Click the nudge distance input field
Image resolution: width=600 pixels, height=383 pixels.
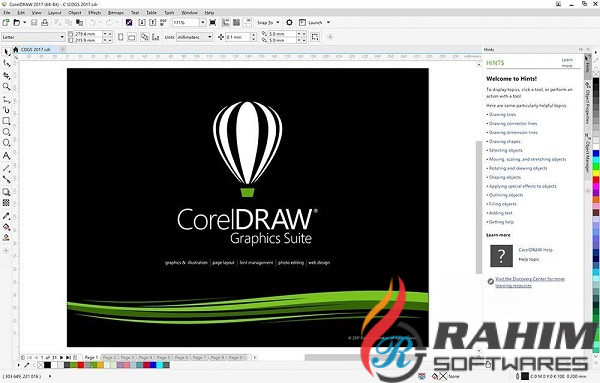point(238,37)
